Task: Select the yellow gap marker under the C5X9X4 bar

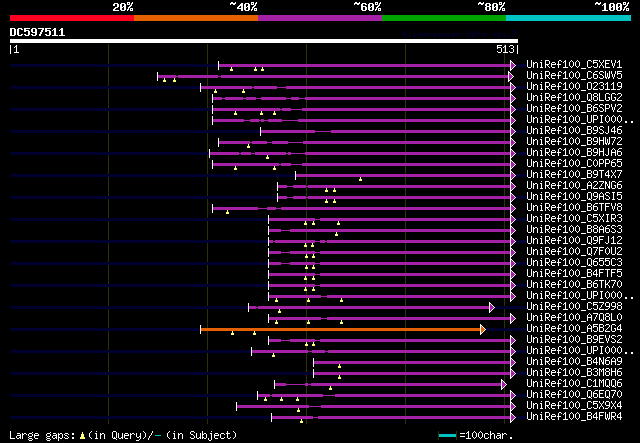Action: point(298,411)
